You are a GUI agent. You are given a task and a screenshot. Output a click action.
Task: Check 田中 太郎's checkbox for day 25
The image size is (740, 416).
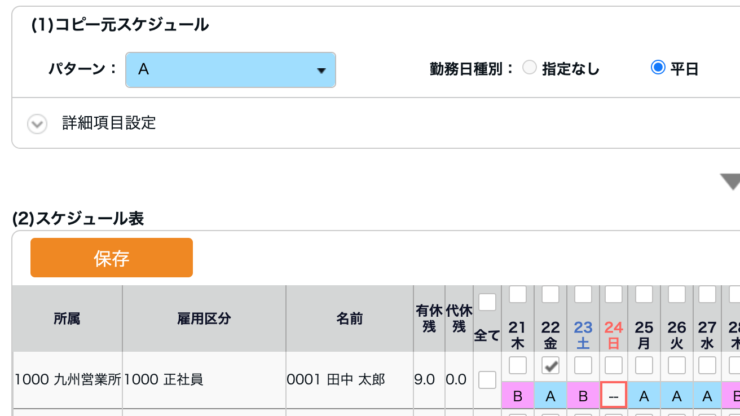click(644, 365)
